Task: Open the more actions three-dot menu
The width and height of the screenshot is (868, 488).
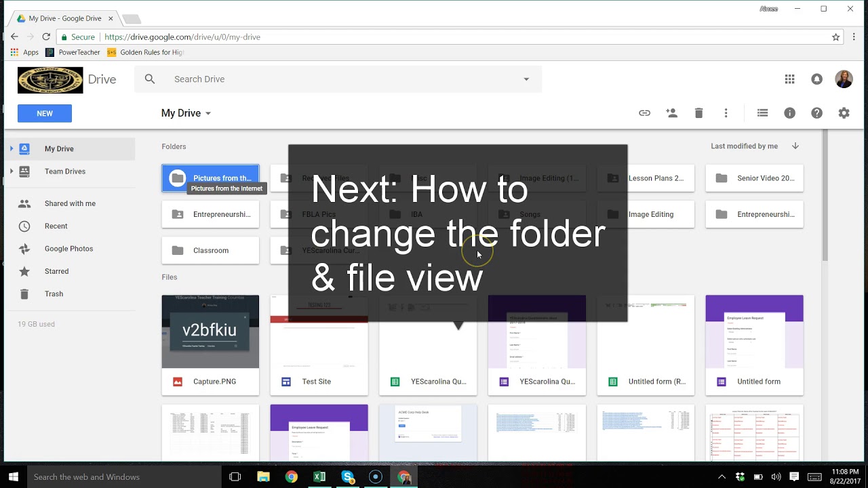Action: tap(726, 113)
